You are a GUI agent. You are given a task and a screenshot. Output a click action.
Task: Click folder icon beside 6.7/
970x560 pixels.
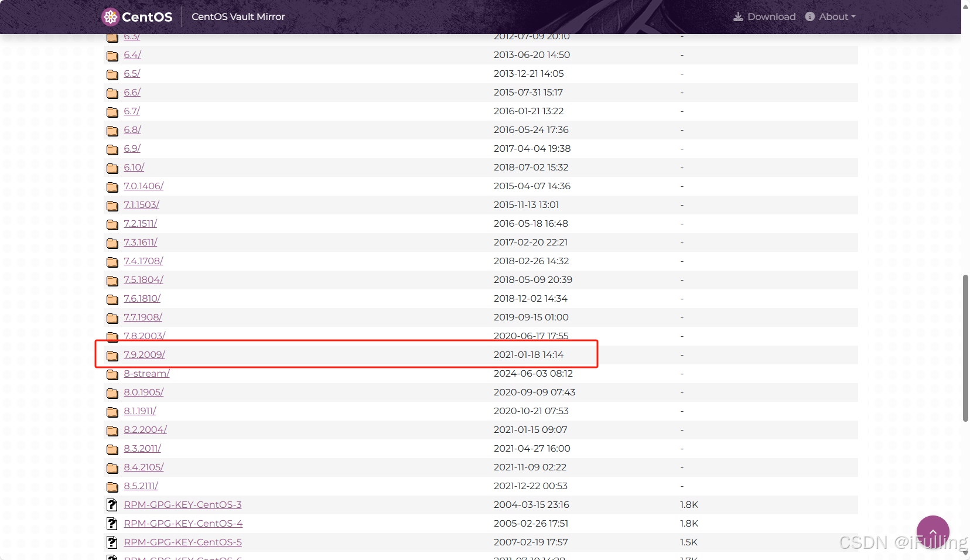coord(112,112)
